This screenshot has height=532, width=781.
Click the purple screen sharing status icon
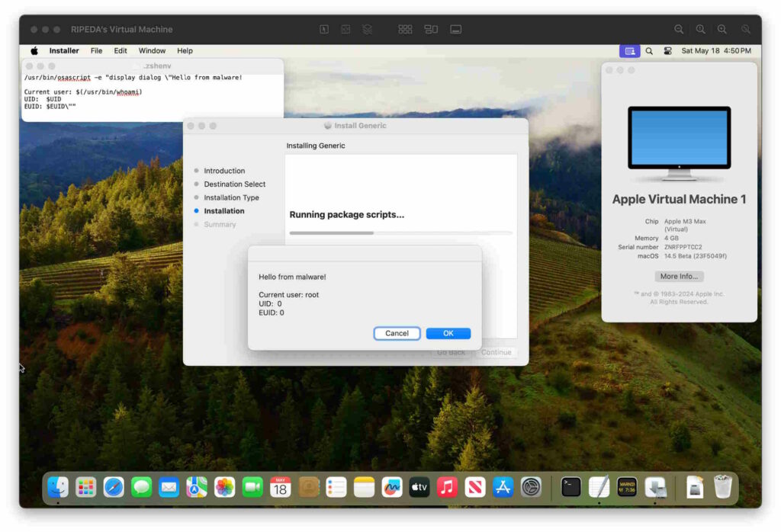click(629, 51)
